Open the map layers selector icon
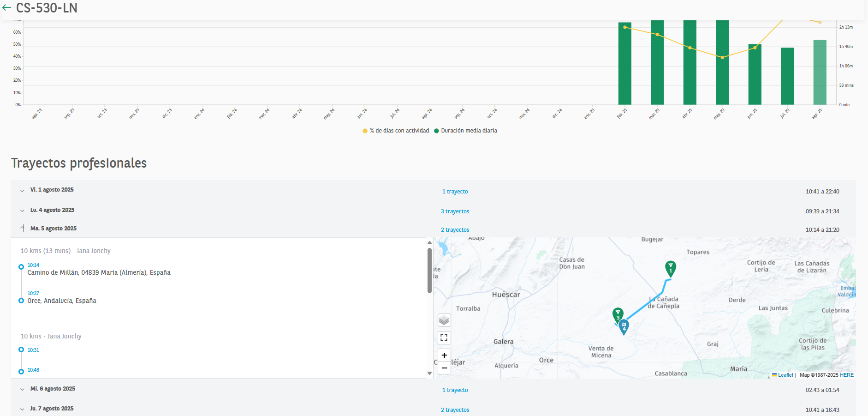The width and height of the screenshot is (868, 416). (x=444, y=320)
